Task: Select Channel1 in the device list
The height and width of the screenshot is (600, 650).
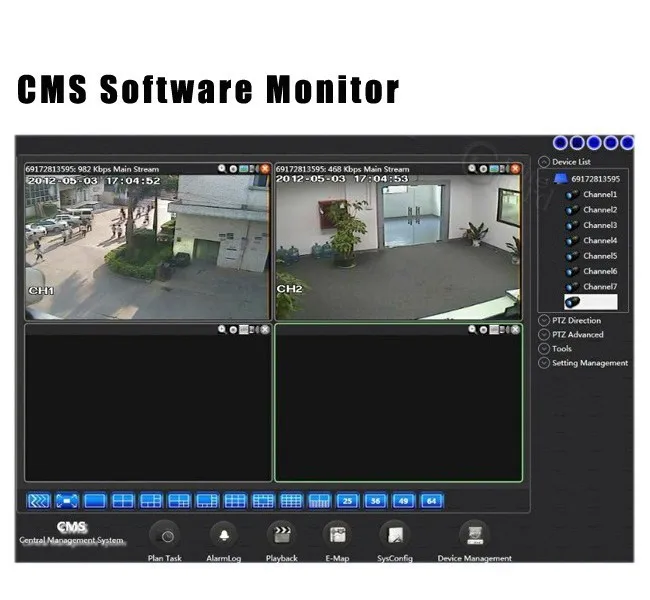Action: [592, 194]
